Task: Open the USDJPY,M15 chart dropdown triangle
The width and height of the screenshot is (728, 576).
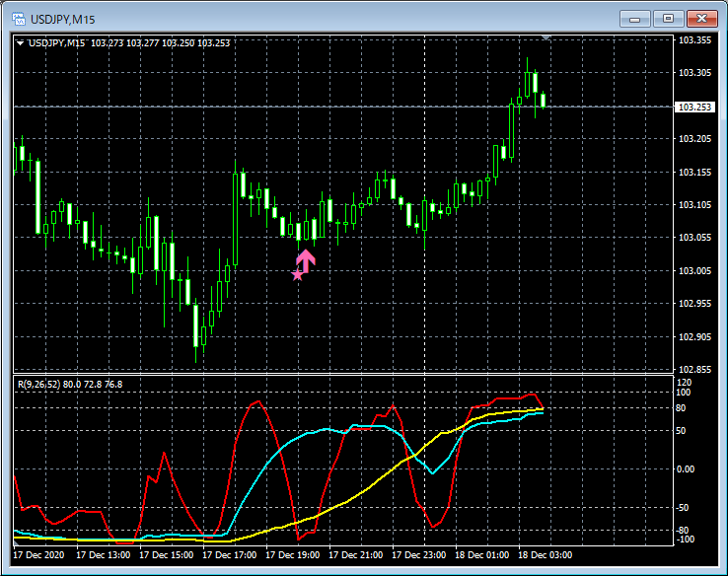Action: [x=21, y=42]
